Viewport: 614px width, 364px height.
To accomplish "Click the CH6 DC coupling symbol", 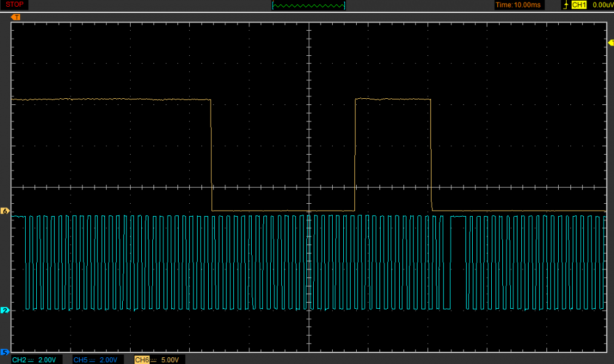I will 153,359.
